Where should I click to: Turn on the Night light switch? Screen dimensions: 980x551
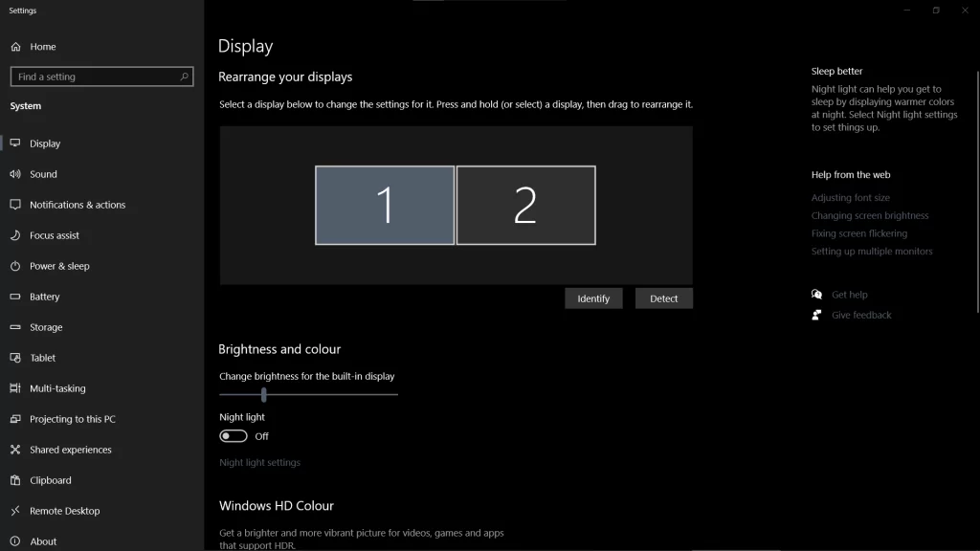[234, 436]
